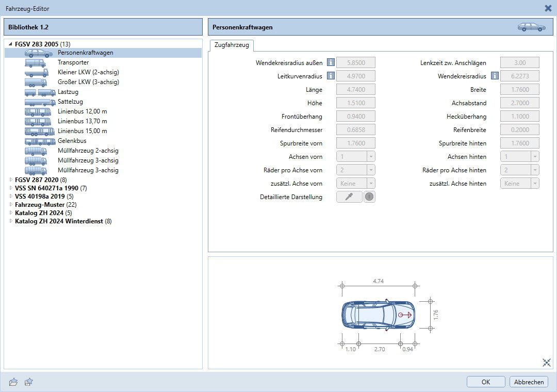Click the eyedropper button for Detaillierte Darstellung
This screenshot has height=392, width=557.
point(349,197)
